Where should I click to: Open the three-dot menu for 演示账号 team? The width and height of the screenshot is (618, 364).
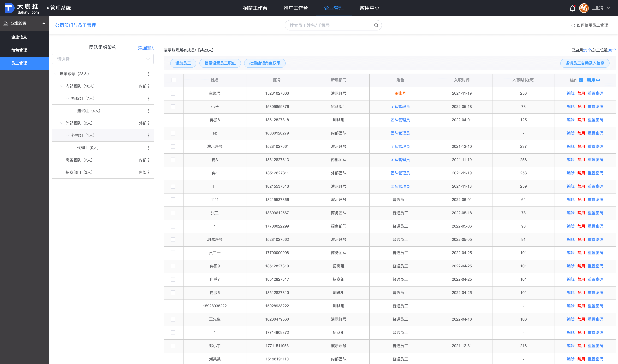pos(149,74)
